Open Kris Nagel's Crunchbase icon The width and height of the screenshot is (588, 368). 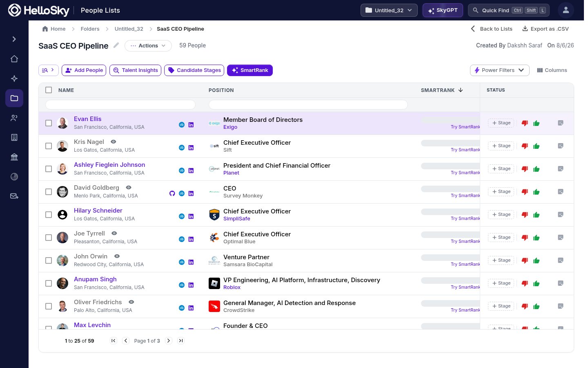pyautogui.click(x=182, y=148)
